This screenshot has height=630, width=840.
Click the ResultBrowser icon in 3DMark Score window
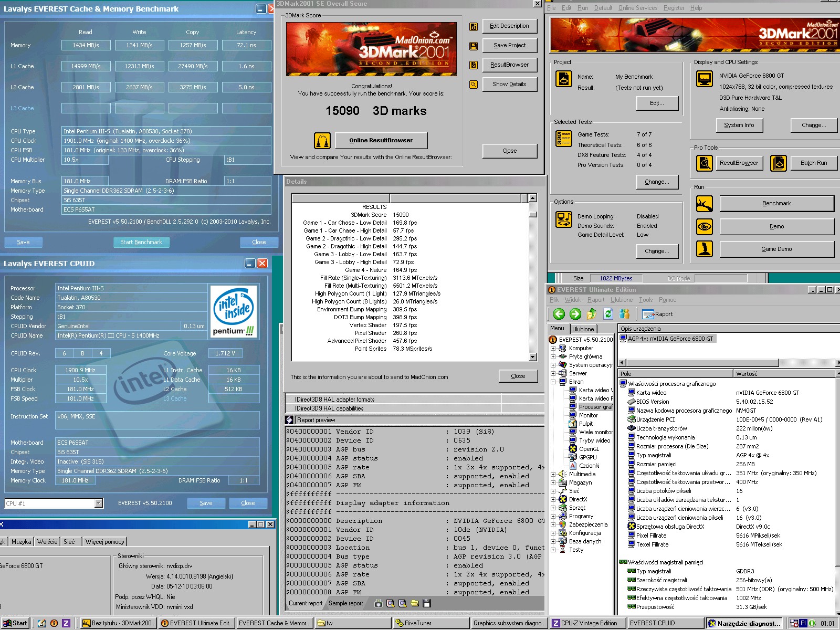pyautogui.click(x=473, y=65)
